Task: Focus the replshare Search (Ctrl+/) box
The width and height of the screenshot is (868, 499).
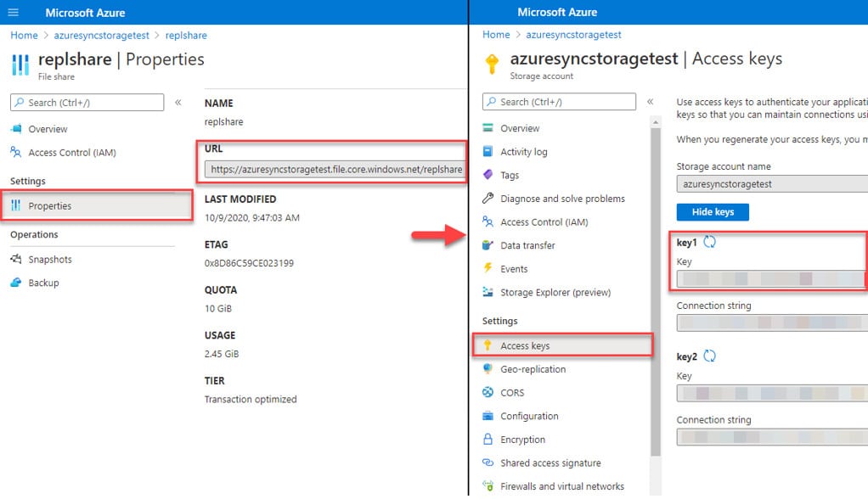Action: point(87,103)
